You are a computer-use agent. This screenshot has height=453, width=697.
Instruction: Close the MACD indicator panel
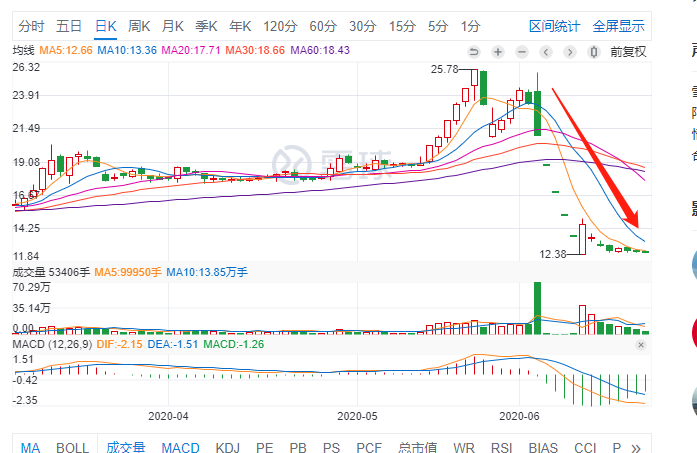(x=641, y=345)
